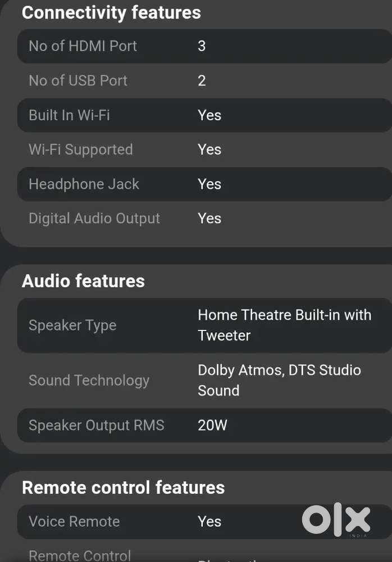Screen dimensions: 392x562
Task: Select the HDMI port count value 3
Action: click(x=202, y=46)
